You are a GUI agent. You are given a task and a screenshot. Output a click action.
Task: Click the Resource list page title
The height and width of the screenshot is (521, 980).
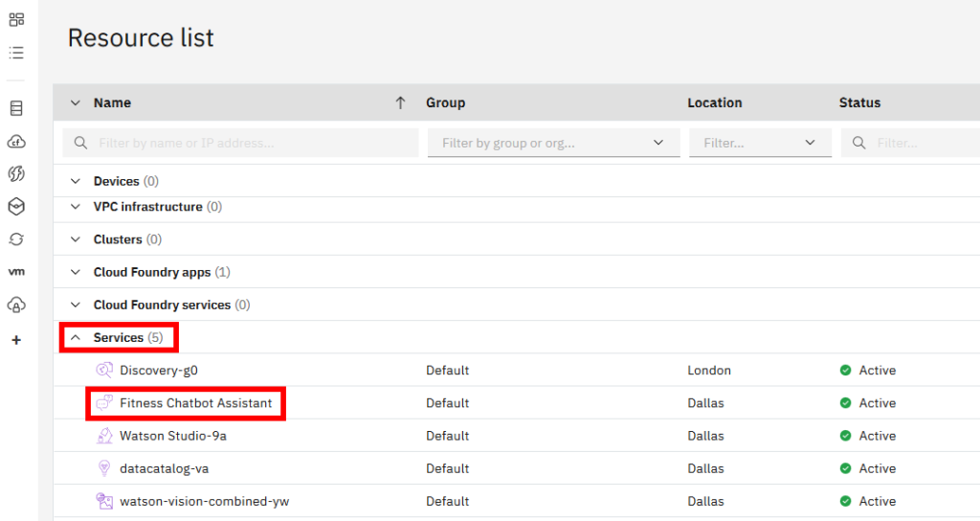[141, 37]
